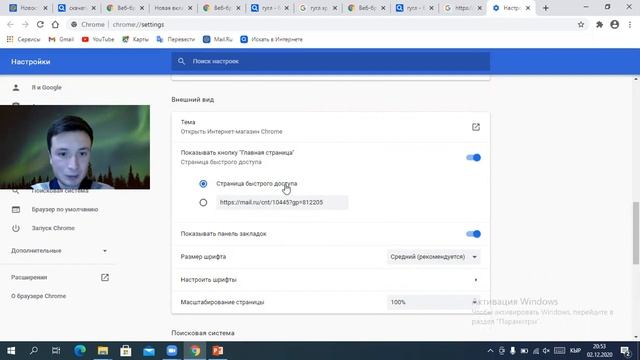The height and width of the screenshot is (360, 640).
Task: Click external link icon next to Расширения
Action: [x=105, y=278]
